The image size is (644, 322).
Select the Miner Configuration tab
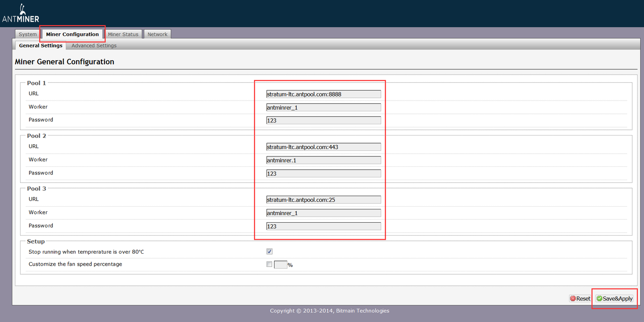click(x=72, y=34)
